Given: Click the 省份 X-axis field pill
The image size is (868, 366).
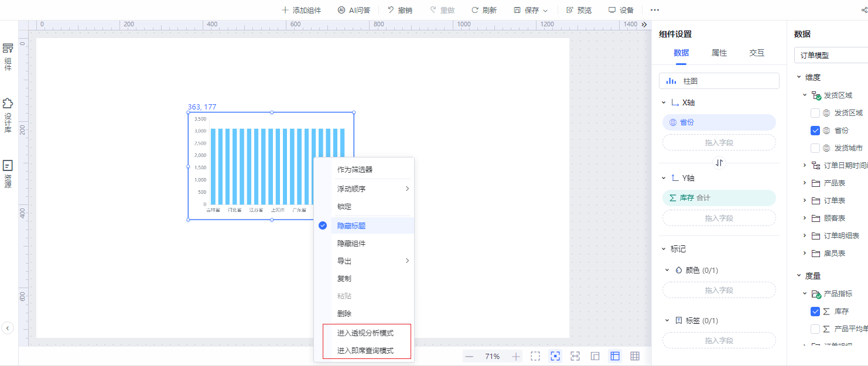Looking at the screenshot, I should 719,122.
